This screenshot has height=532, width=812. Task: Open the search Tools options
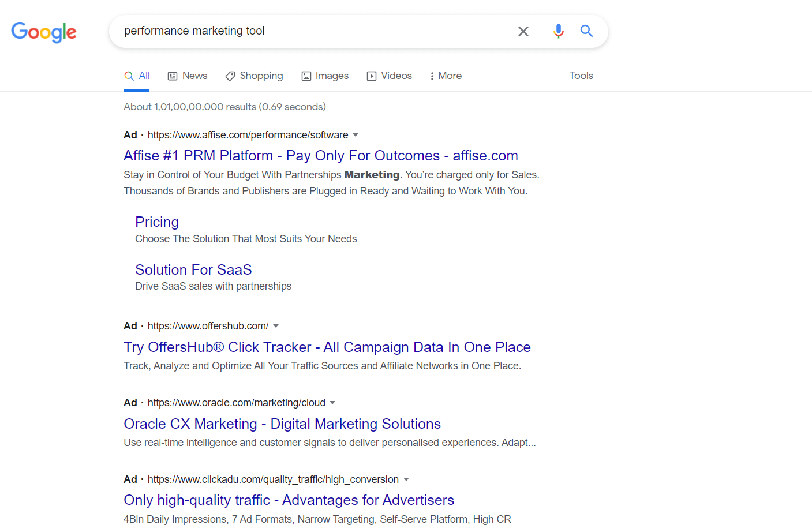pos(581,76)
